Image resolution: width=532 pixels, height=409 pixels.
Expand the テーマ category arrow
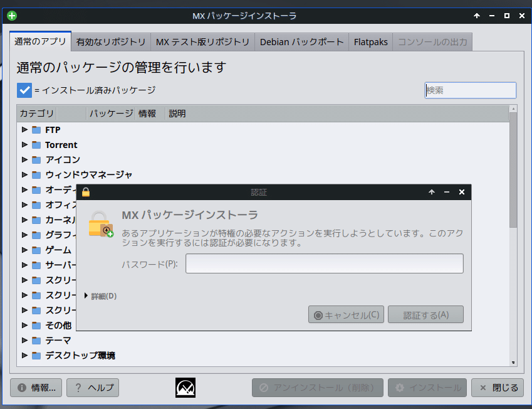pyautogui.click(x=24, y=340)
